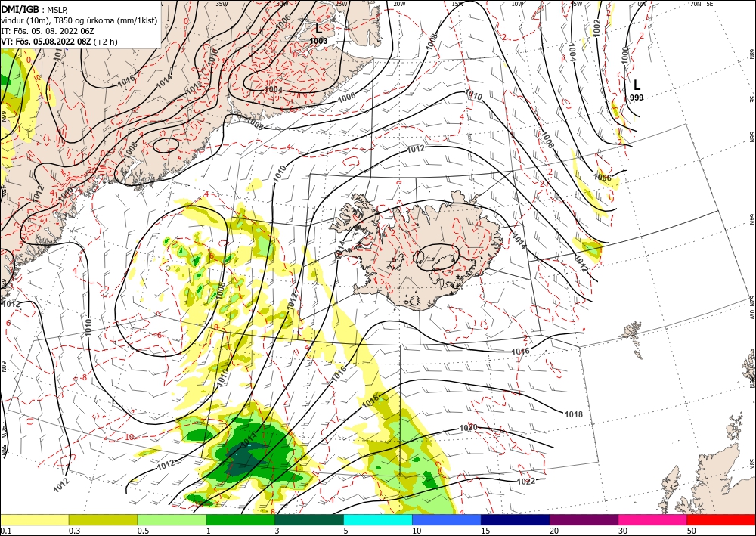The image size is (756, 536).
Task: Click the legend value 0.3
Action: click(74, 531)
